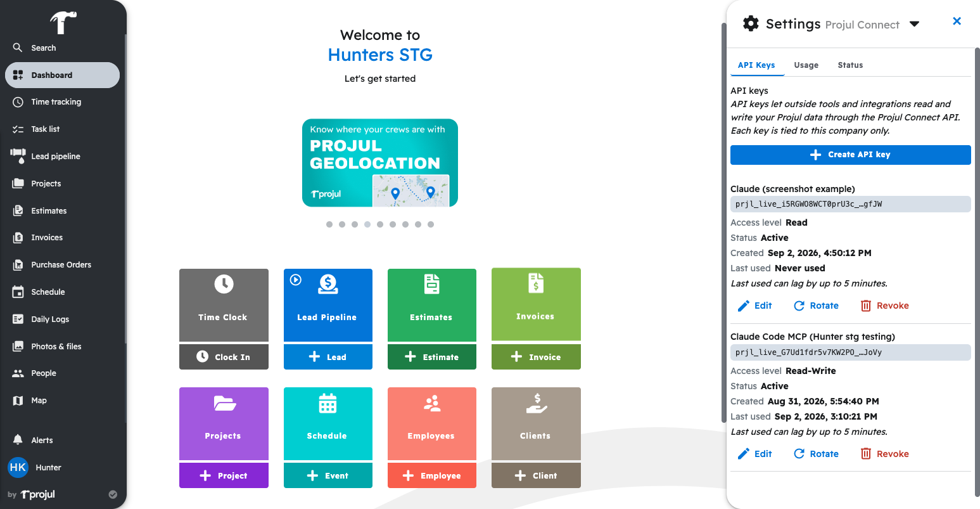The width and height of the screenshot is (980, 509).
Task: Open Daily Logs sidebar icon
Action: 18,319
